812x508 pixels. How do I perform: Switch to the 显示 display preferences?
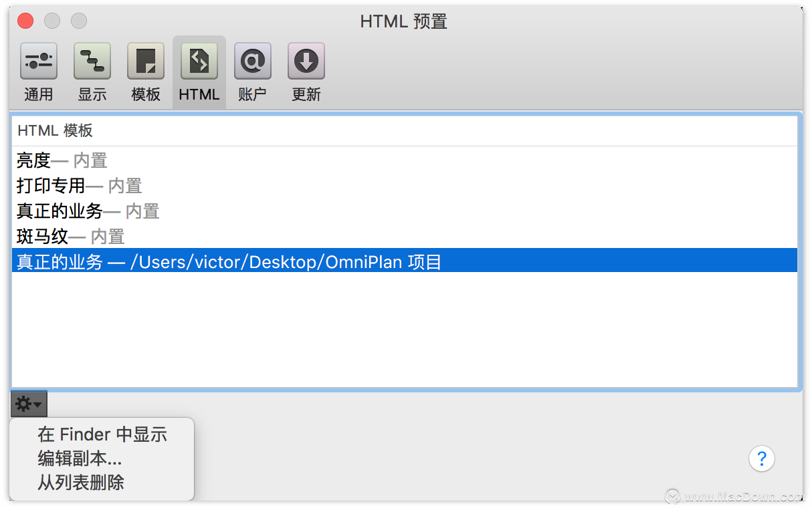(92, 72)
